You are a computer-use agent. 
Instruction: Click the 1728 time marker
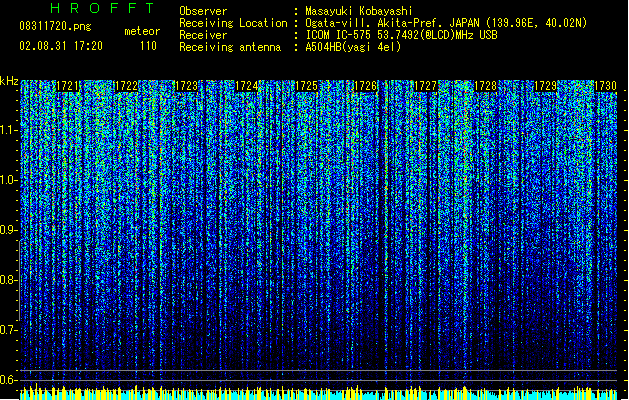(x=485, y=86)
